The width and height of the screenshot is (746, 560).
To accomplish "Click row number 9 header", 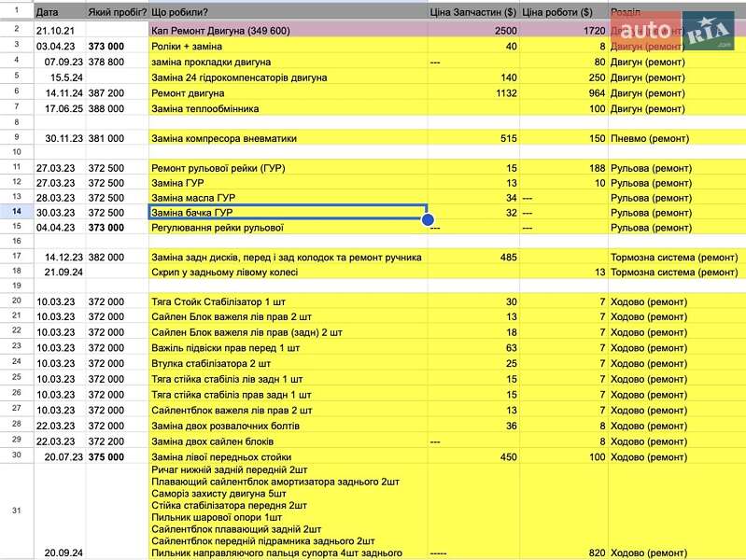I will [16, 138].
